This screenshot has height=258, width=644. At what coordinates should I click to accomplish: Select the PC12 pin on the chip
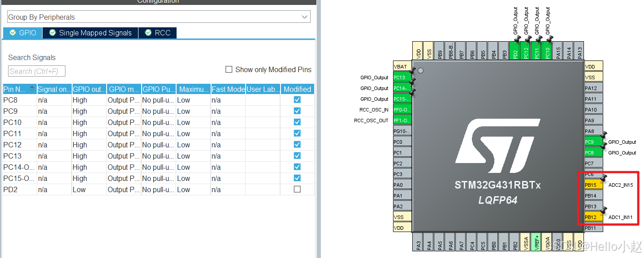(x=526, y=51)
